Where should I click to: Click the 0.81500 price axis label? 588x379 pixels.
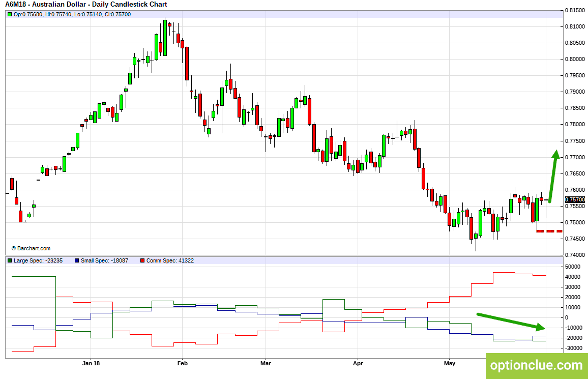[x=574, y=10]
